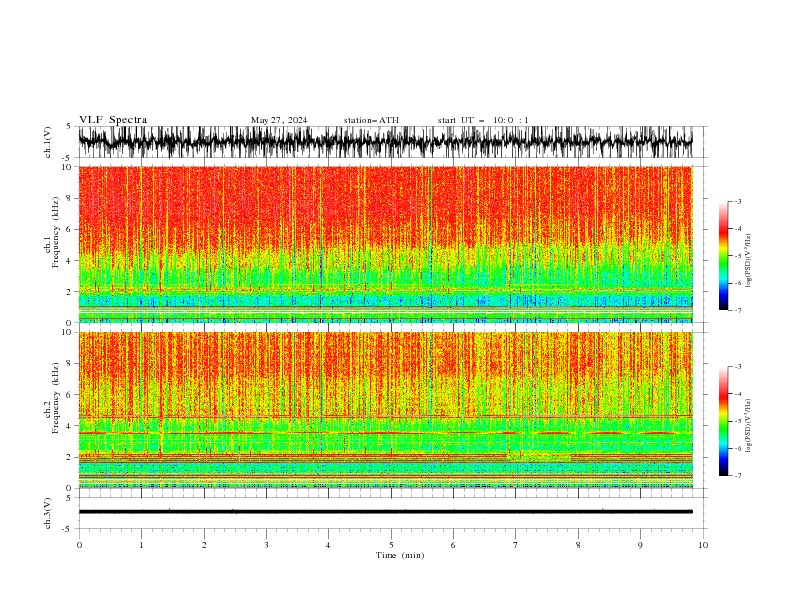The width and height of the screenshot is (792, 612).
Task: Click the ch.1 spectrogram color bar
Action: click(x=723, y=256)
